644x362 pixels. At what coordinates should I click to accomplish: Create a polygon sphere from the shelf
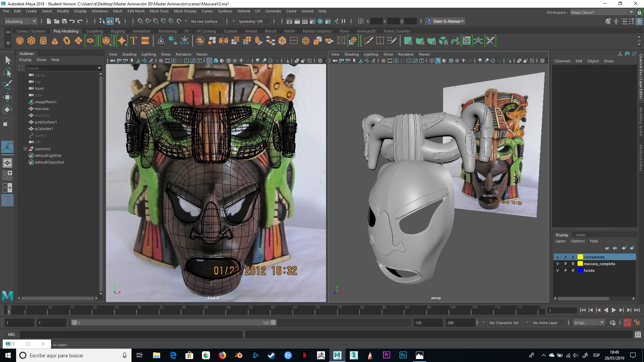click(20, 41)
